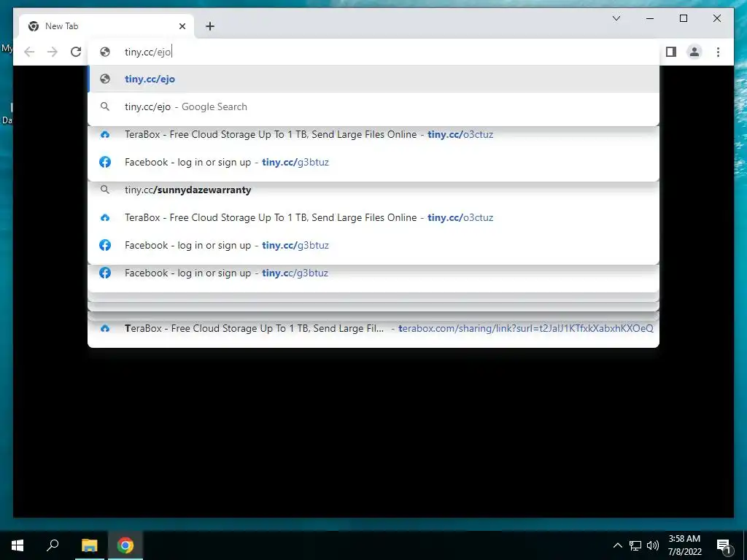Screen dimensions: 747x560
Task: Click the magnifier icon beside tiny.cc/ejo Google Search
Action: [x=105, y=106]
